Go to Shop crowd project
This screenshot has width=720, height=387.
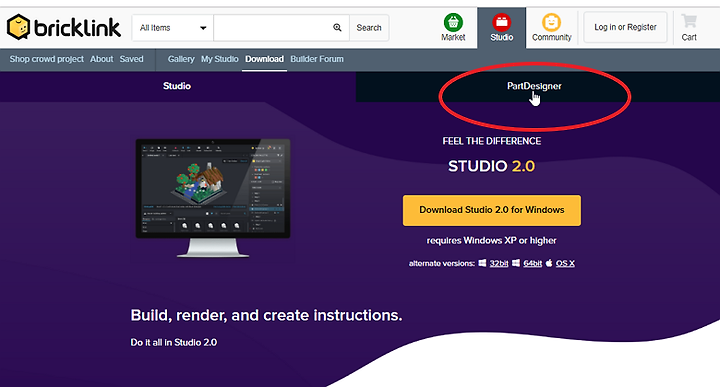pos(46,59)
